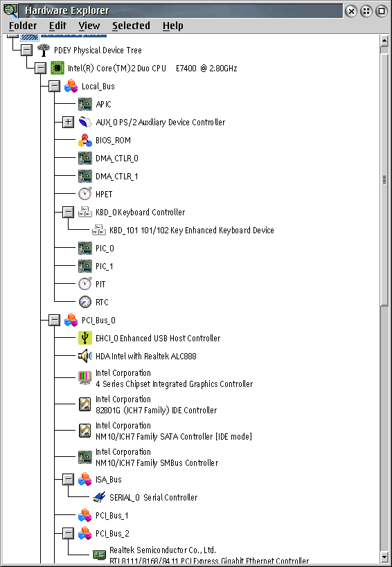The width and height of the screenshot is (392, 567).
Task: Select the NM10/ICH7 SATA Controller entry
Action: click(174, 431)
